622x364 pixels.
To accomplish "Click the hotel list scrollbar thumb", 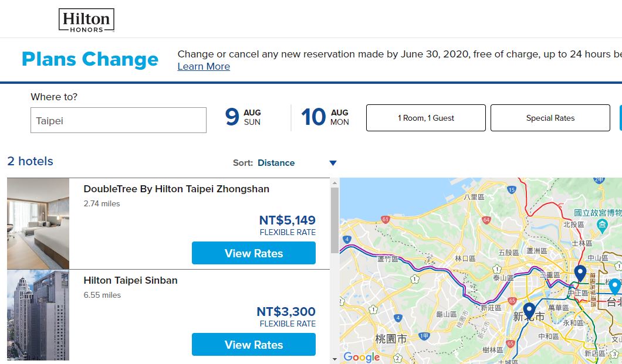I will coord(334,220).
